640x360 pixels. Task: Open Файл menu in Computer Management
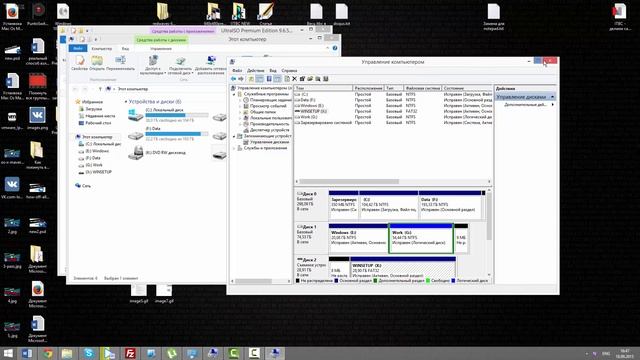click(237, 71)
